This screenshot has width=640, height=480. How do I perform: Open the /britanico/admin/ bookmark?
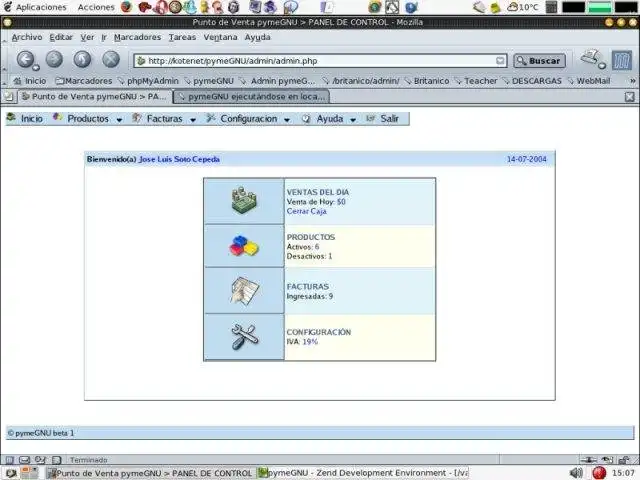tap(361, 81)
